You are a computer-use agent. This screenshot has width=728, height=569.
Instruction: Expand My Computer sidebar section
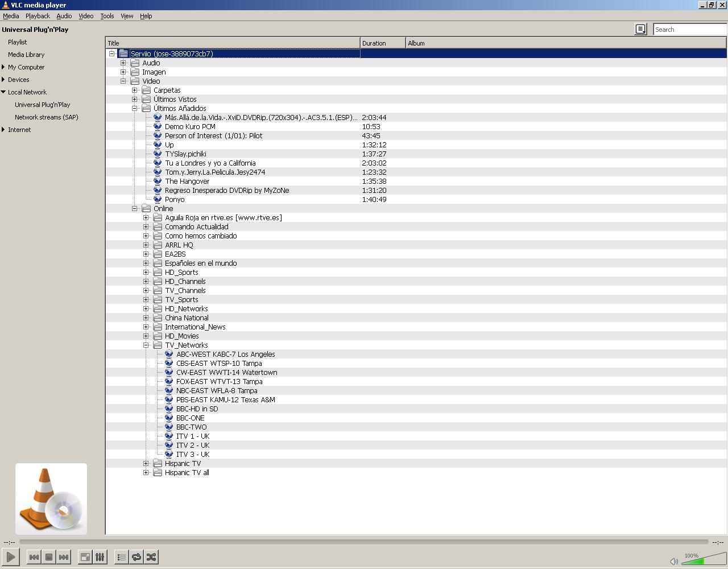click(x=3, y=67)
